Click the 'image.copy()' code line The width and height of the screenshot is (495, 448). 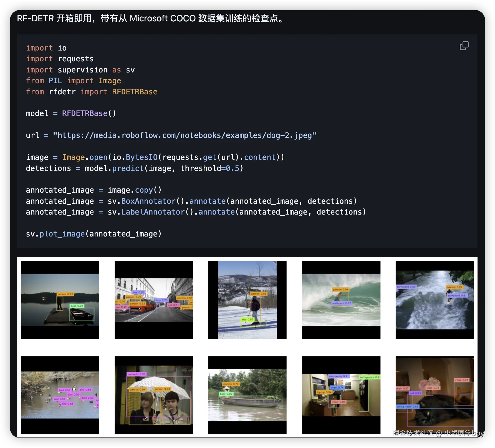click(94, 190)
